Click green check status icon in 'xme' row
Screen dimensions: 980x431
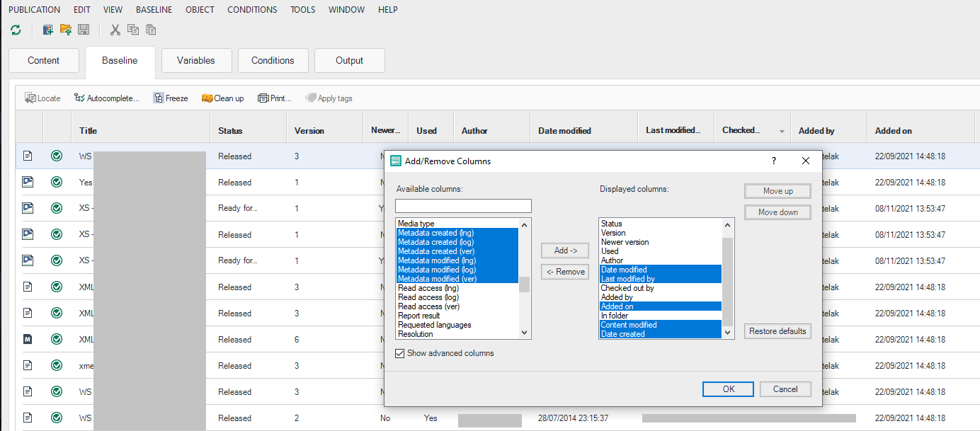pyautogui.click(x=57, y=366)
